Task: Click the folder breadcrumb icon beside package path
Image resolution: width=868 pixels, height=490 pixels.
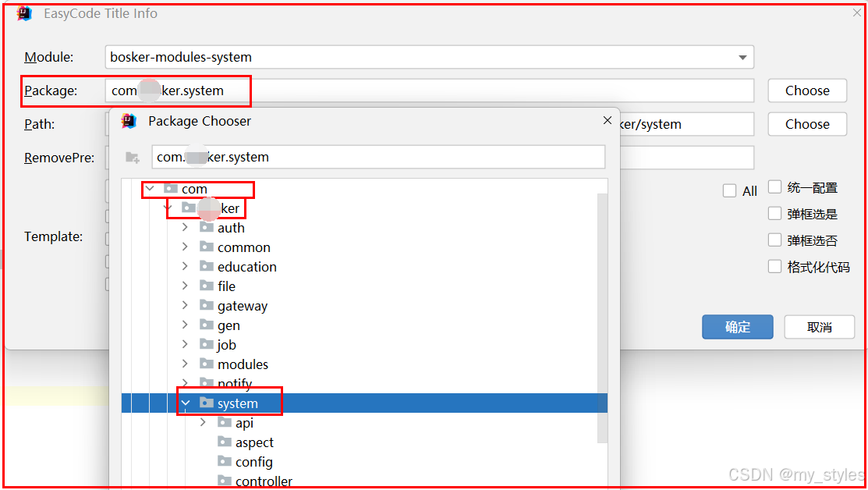Action: [133, 157]
